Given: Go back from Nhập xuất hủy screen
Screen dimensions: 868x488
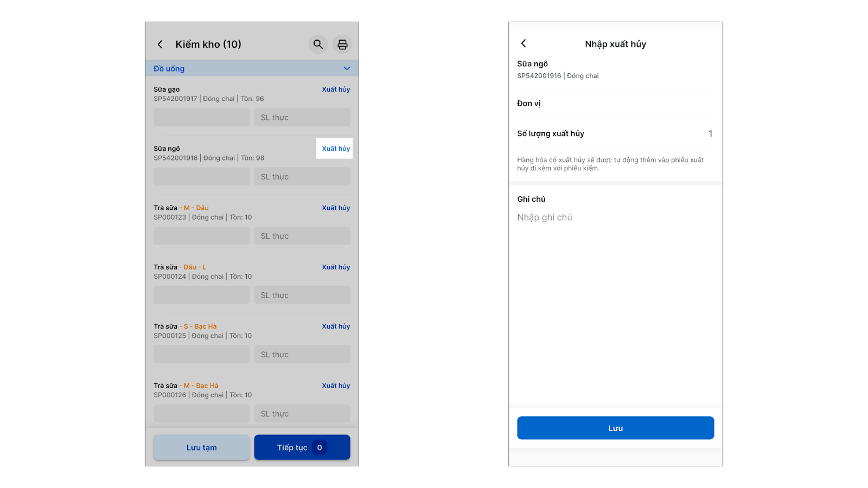Looking at the screenshot, I should click(x=524, y=43).
